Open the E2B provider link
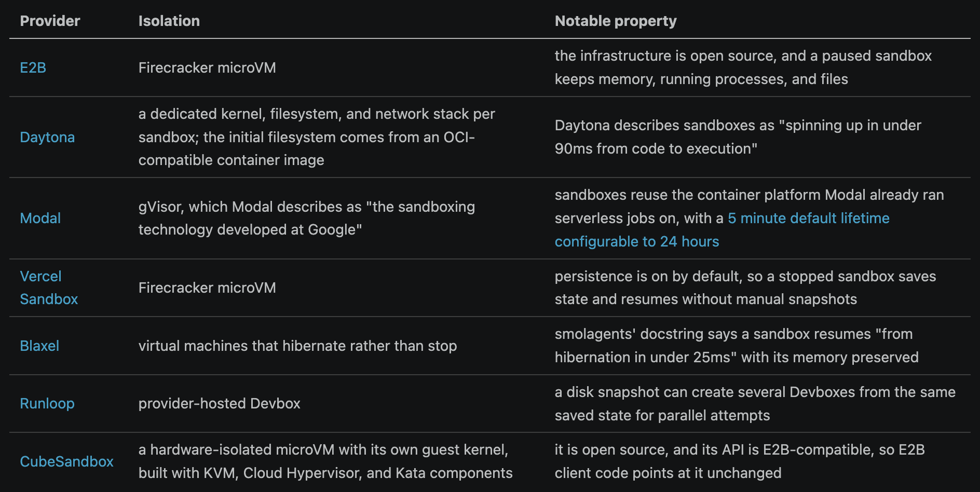This screenshot has width=980, height=492. pyautogui.click(x=33, y=68)
